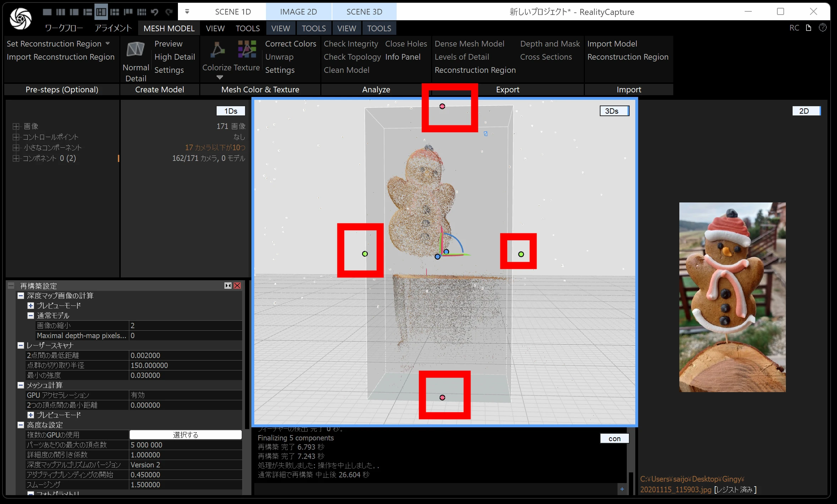The image size is (837, 504).
Task: Click the Texture tool icon
Action: (x=247, y=49)
